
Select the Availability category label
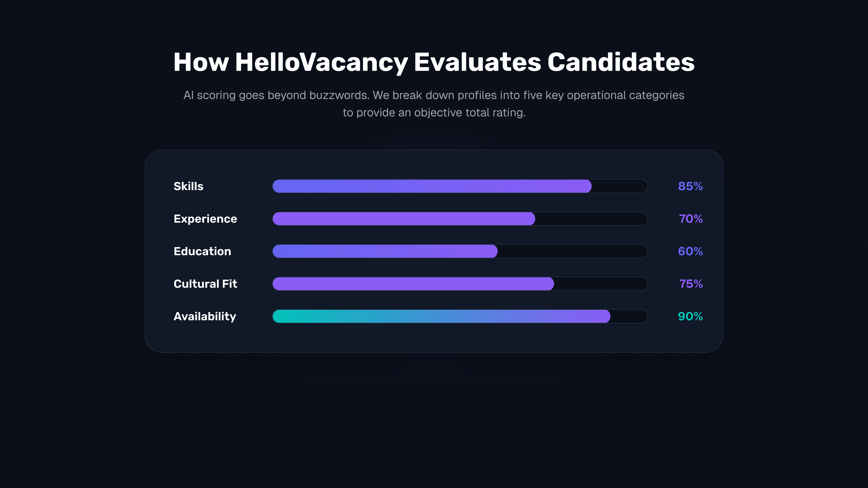coord(205,317)
